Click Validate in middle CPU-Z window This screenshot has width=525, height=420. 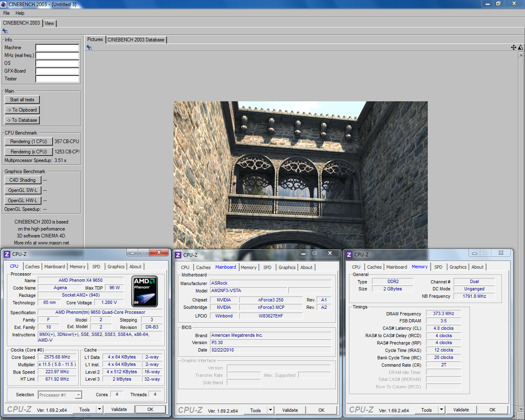pos(290,410)
